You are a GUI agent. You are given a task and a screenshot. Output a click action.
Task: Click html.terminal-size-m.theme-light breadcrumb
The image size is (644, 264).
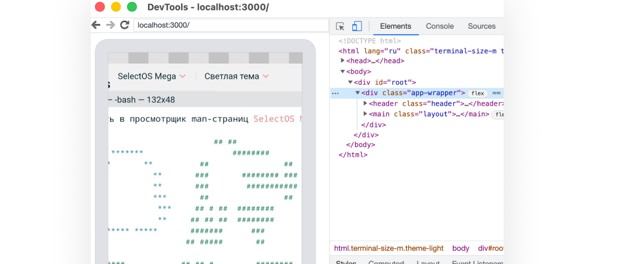tap(389, 248)
